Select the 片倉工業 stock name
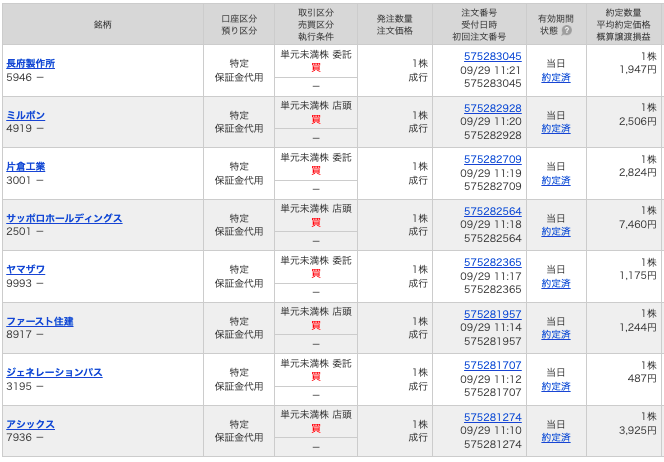Image resolution: width=664 pixels, height=462 pixels. point(26,167)
